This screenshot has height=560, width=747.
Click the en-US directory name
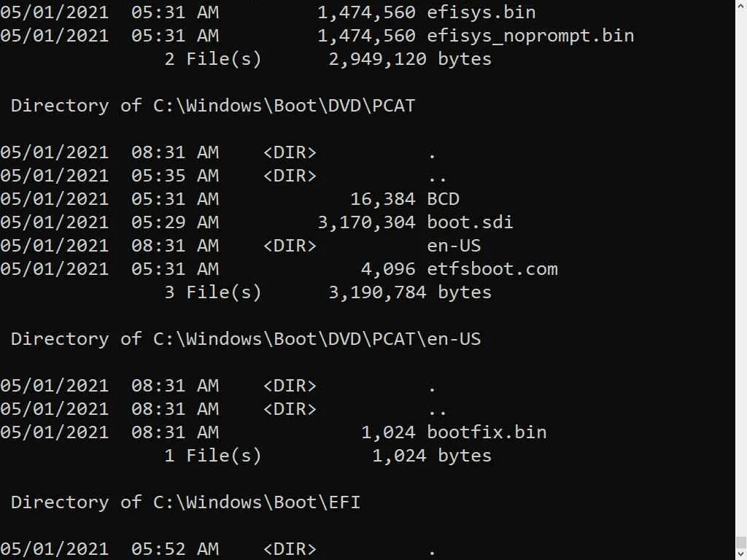point(454,246)
